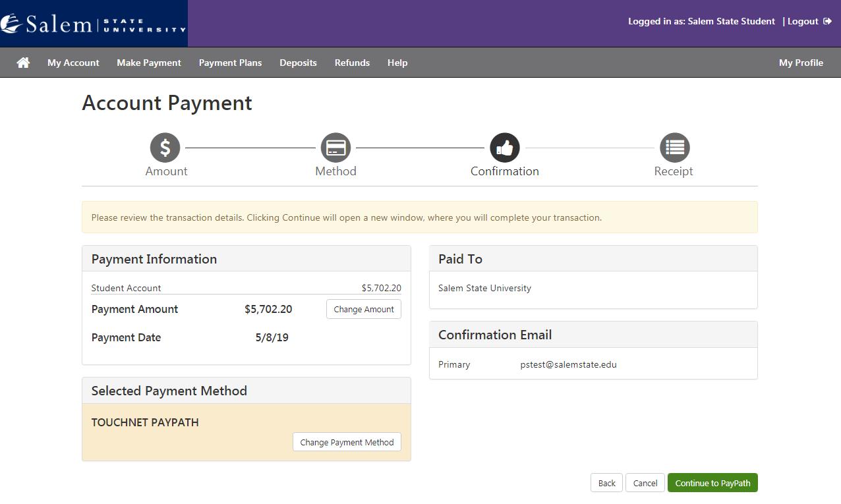The width and height of the screenshot is (841, 504).
Task: Select the Receipt step label
Action: point(674,171)
